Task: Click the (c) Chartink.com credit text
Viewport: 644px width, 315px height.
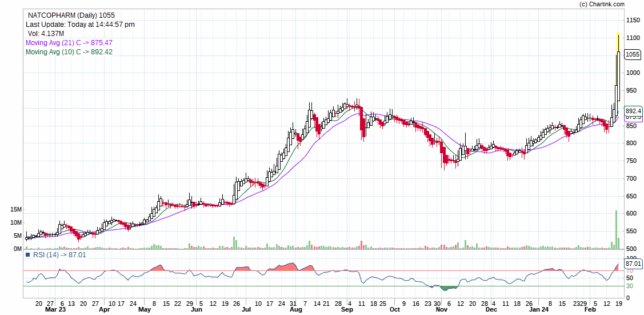Action: (x=602, y=4)
